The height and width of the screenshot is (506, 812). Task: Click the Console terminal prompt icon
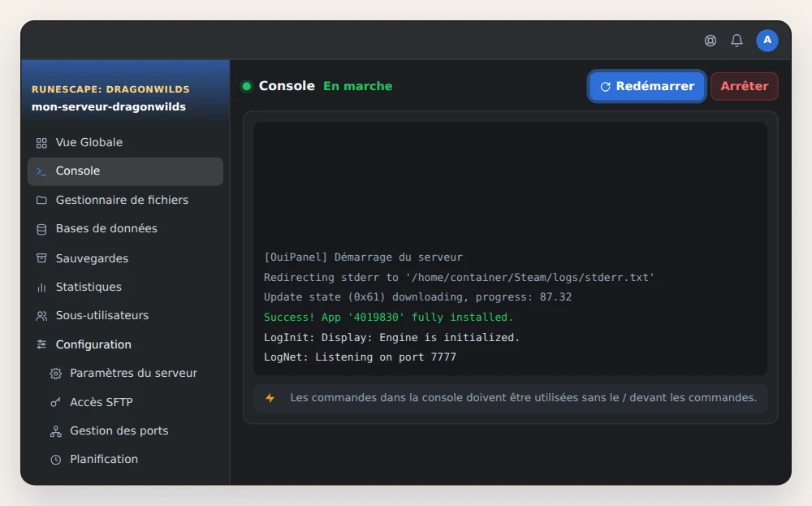[41, 171]
